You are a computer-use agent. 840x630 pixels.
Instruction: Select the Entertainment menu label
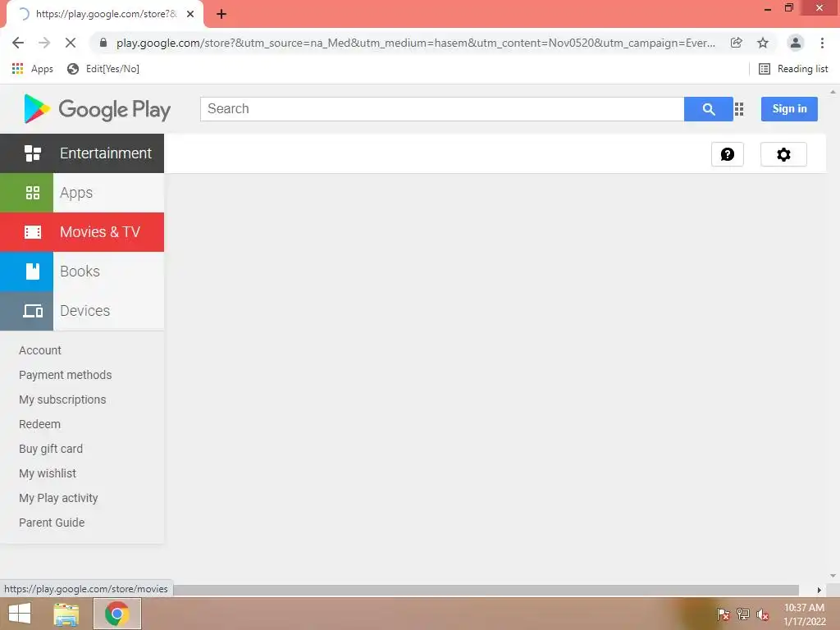pyautogui.click(x=106, y=153)
